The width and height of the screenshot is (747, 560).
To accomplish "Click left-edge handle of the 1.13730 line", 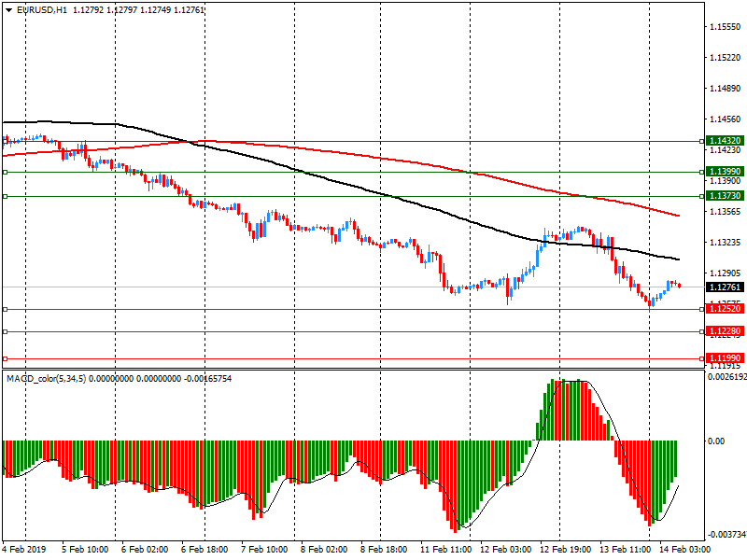I will point(5,197).
